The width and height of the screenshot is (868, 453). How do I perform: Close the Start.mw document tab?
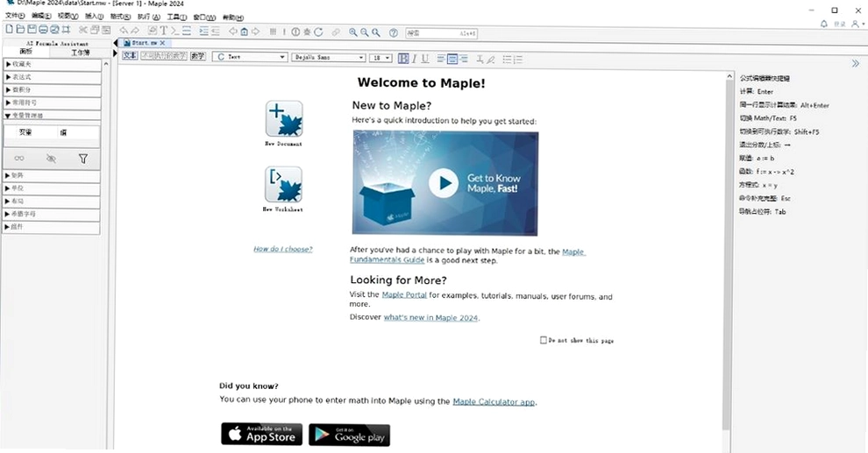(162, 43)
